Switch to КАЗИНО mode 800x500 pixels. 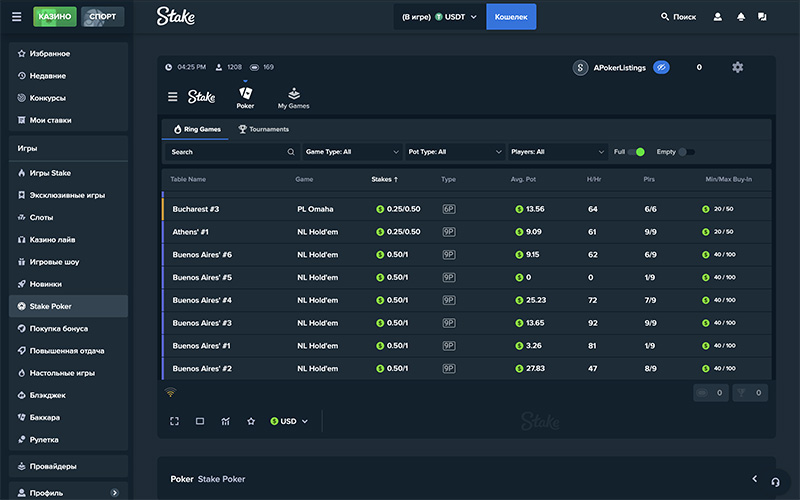click(55, 16)
